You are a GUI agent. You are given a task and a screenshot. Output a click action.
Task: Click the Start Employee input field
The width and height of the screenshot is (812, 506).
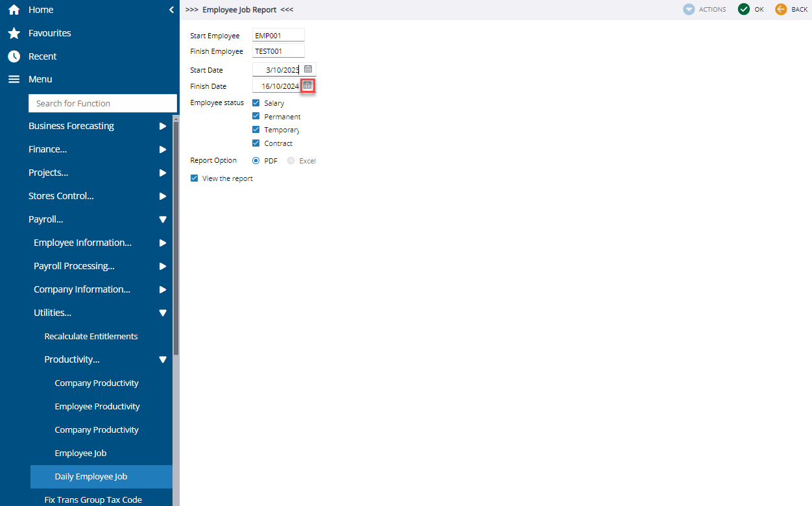click(278, 35)
